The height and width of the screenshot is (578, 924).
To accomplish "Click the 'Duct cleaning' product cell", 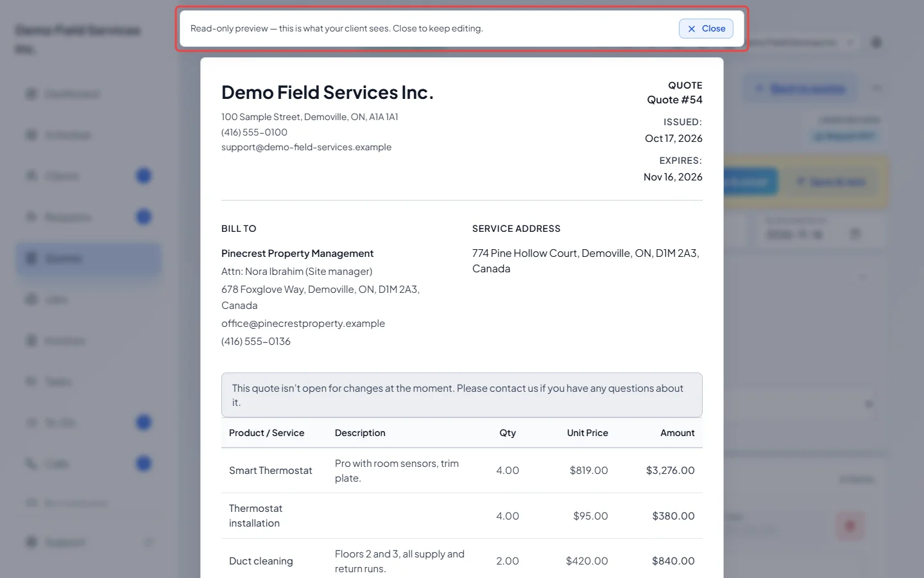I will click(x=261, y=561).
